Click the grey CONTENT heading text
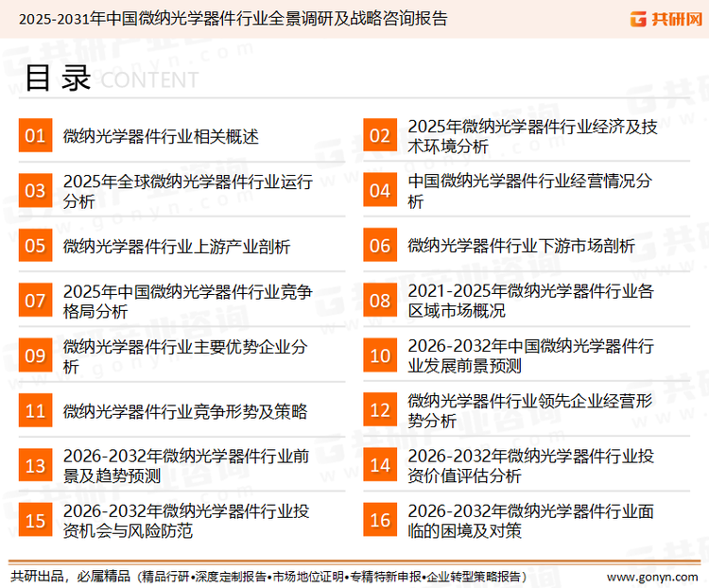 149,80
